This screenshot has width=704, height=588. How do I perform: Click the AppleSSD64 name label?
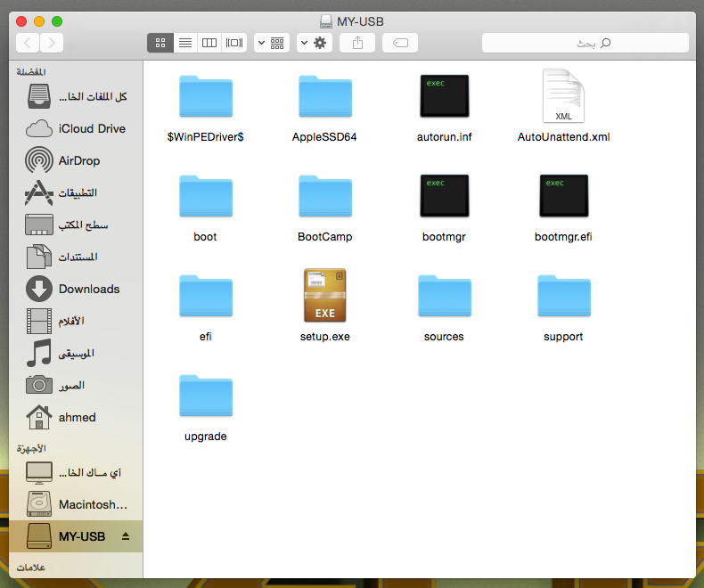324,137
